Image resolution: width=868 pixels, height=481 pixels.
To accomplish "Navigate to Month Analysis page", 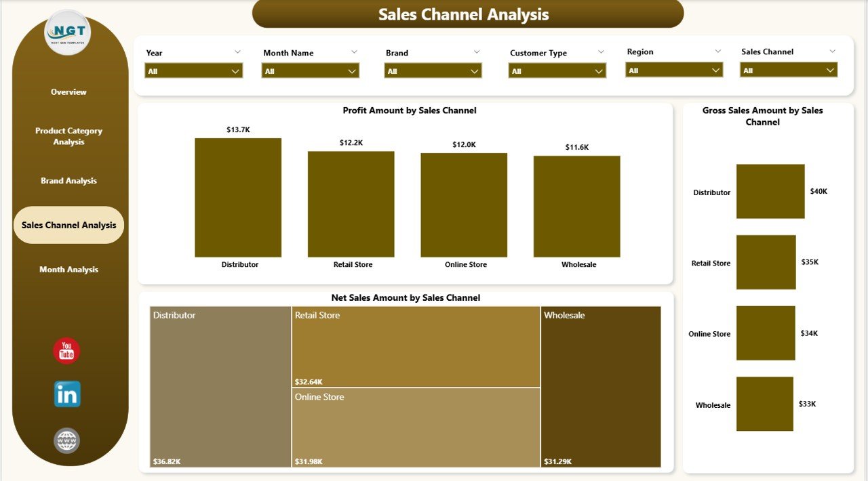I will [x=68, y=270].
